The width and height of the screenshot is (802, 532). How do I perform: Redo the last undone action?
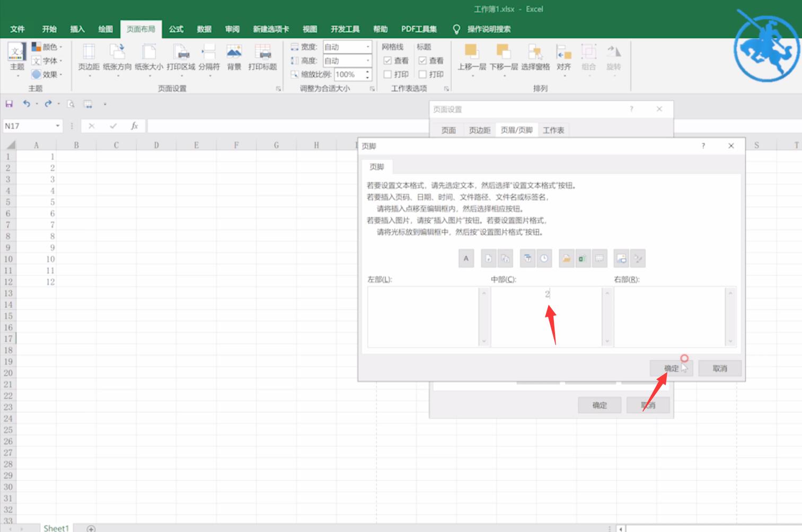click(x=48, y=104)
